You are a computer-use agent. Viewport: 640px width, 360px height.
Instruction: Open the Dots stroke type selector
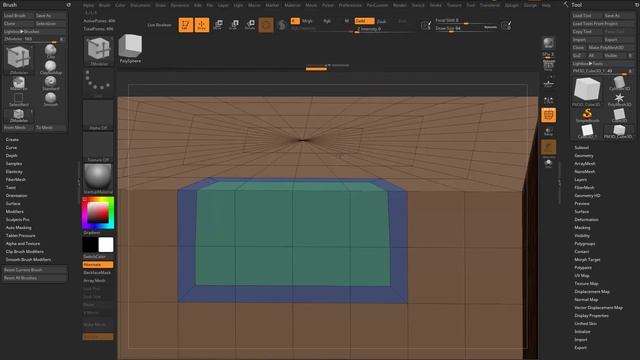[x=98, y=83]
